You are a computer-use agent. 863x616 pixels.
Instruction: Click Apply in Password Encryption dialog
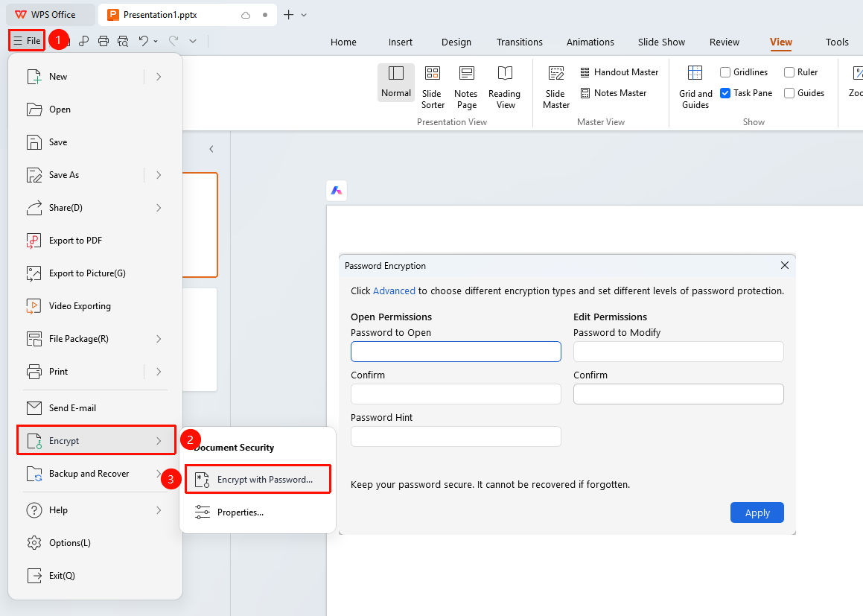[757, 512]
